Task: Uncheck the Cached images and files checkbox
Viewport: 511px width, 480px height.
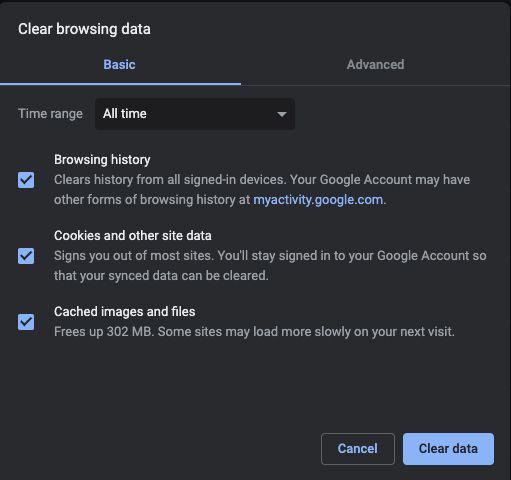Action: pyautogui.click(x=26, y=322)
